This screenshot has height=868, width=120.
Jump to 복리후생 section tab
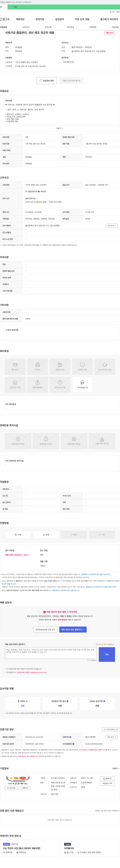pyautogui.click(x=70, y=27)
